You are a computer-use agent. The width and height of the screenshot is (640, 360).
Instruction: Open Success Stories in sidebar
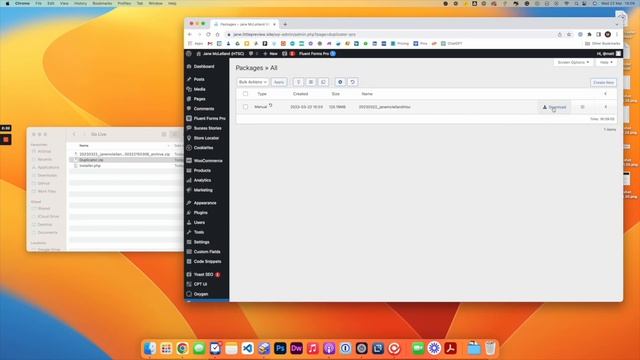[207, 128]
